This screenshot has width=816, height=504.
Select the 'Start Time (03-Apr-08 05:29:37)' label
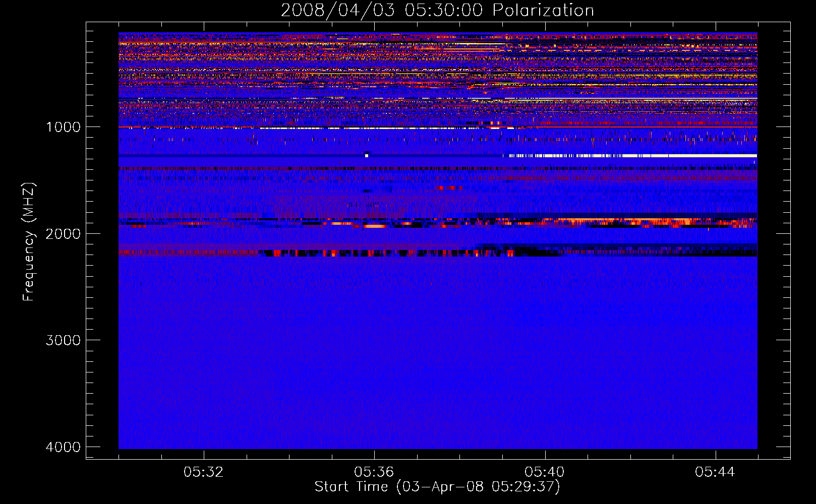click(437, 487)
